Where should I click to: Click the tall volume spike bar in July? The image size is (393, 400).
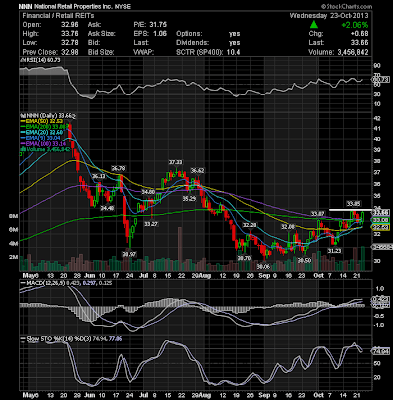coord(180,249)
